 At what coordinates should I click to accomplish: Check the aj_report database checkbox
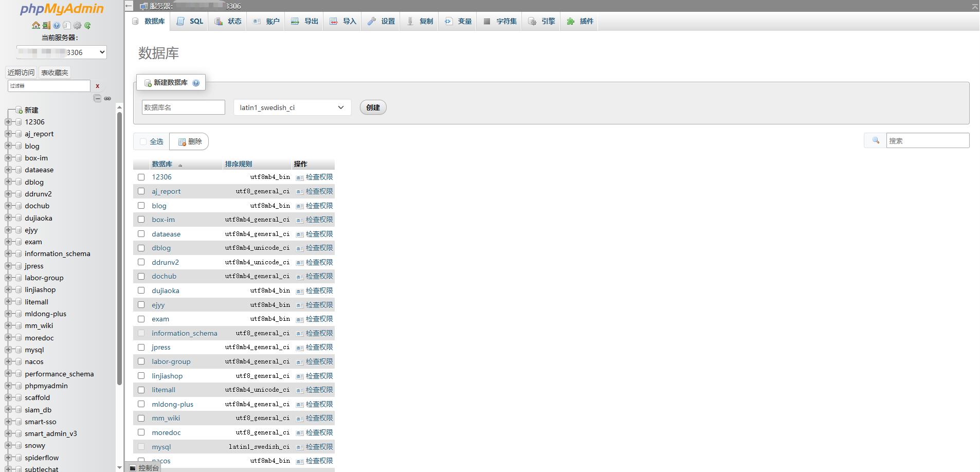pyautogui.click(x=141, y=191)
